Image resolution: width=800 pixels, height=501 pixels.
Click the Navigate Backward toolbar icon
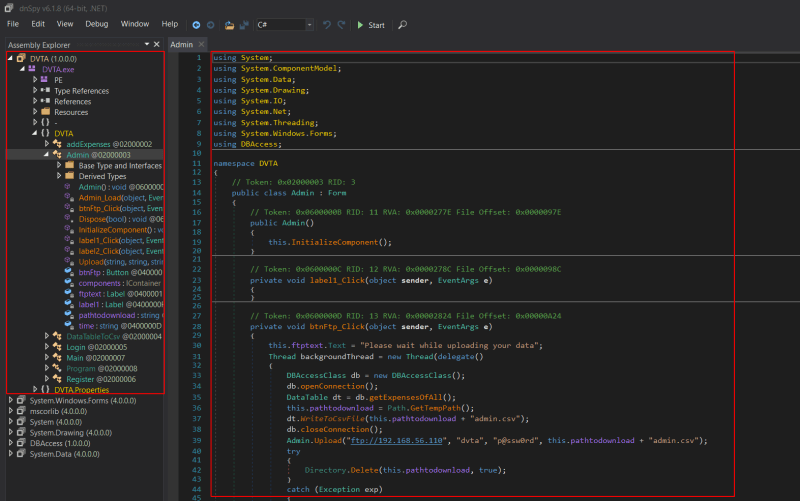click(x=196, y=24)
